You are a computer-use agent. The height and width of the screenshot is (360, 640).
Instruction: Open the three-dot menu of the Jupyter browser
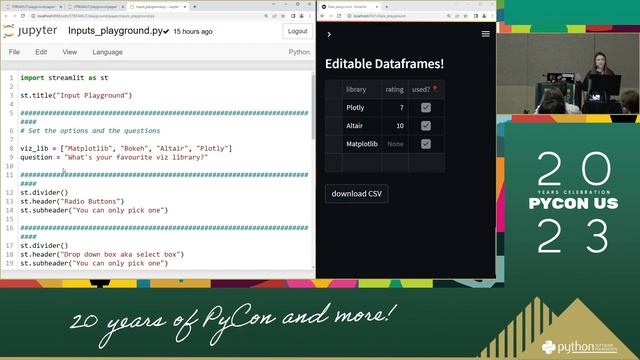tap(310, 16)
